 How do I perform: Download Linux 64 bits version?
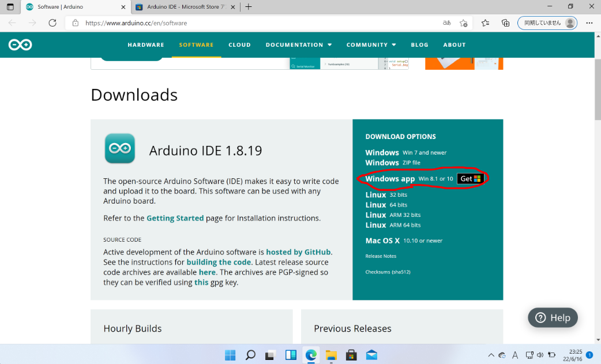386,205
